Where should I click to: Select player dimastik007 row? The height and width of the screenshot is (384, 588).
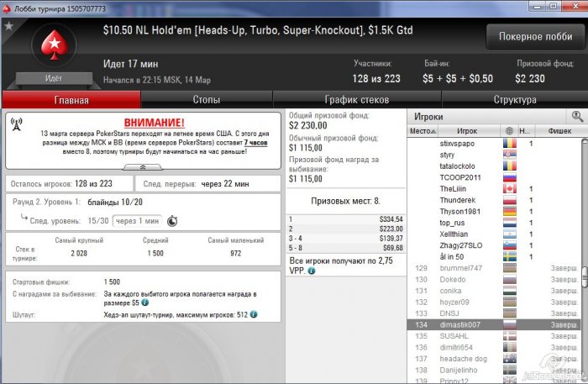pos(494,324)
